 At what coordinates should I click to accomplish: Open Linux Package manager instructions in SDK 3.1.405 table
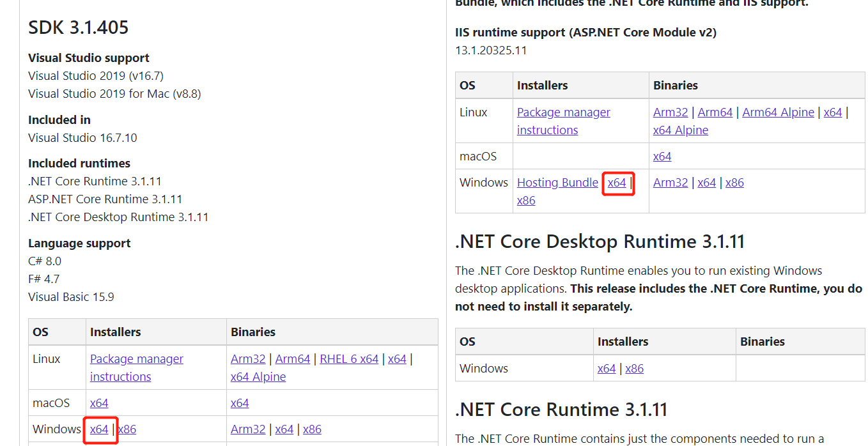click(x=137, y=367)
